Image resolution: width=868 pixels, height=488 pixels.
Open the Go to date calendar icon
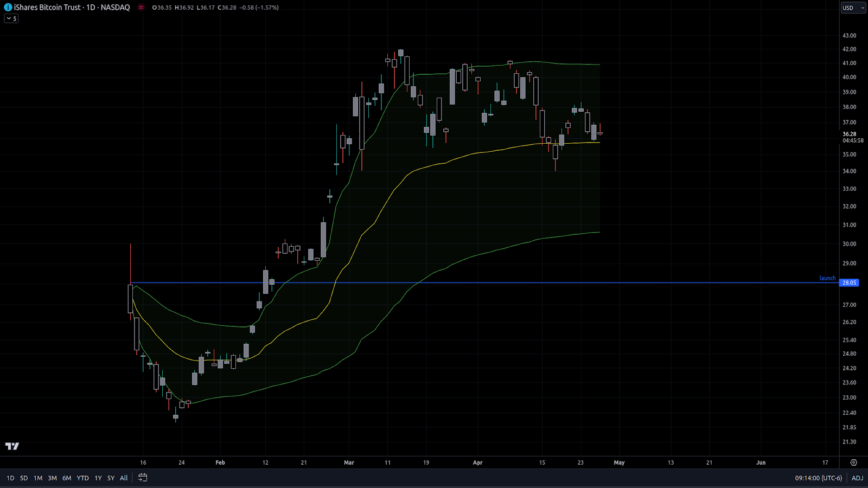(143, 478)
